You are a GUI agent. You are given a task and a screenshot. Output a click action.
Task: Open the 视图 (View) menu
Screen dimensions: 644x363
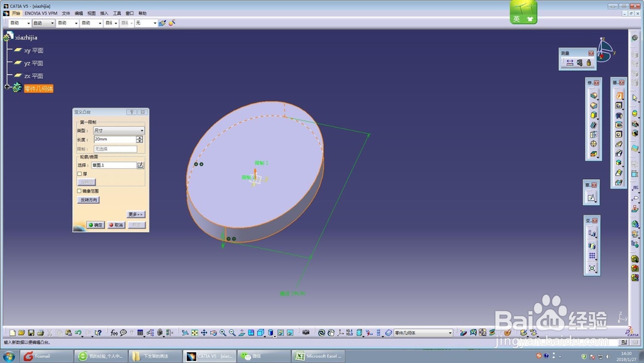pyautogui.click(x=91, y=13)
